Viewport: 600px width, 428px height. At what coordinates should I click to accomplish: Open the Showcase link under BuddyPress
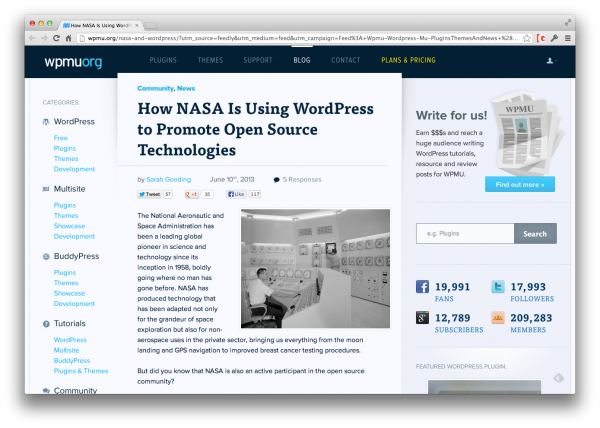click(69, 293)
